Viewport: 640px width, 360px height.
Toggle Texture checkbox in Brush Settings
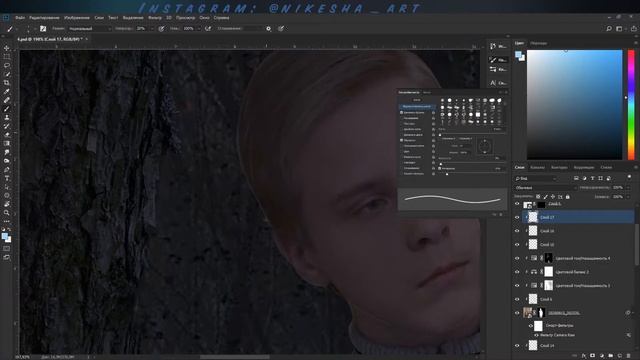click(402, 124)
